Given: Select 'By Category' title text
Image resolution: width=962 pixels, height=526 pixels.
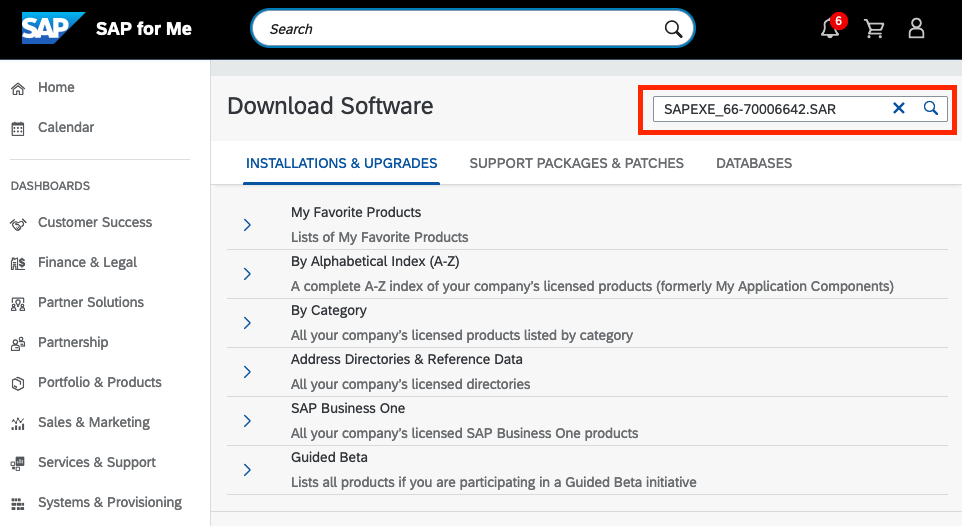Looking at the screenshot, I should point(328,311).
